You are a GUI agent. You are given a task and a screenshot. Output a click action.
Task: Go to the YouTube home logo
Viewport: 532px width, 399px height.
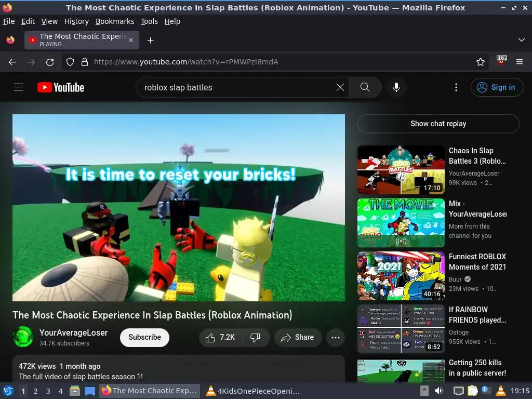coord(61,87)
